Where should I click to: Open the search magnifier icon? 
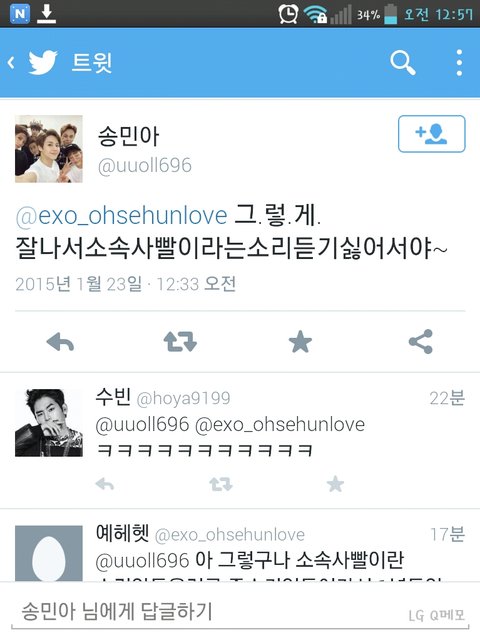[x=402, y=63]
